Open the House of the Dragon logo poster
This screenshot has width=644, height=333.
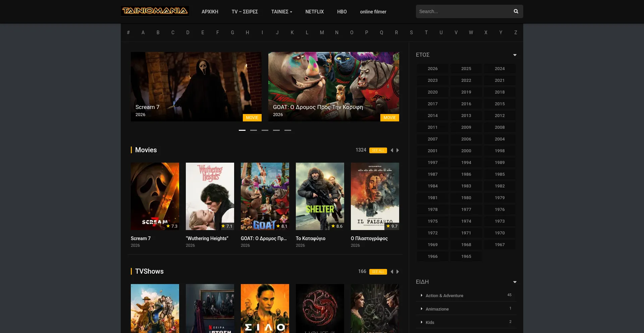[x=320, y=309]
